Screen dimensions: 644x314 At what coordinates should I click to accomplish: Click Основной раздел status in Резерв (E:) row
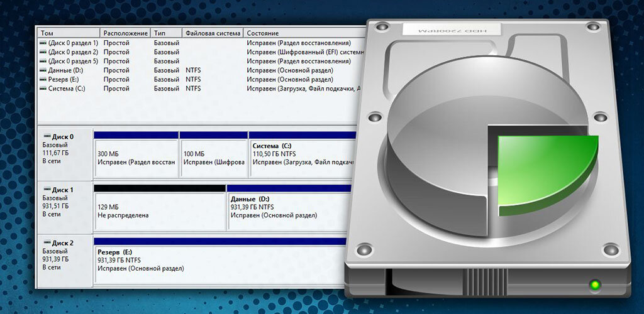[290, 79]
